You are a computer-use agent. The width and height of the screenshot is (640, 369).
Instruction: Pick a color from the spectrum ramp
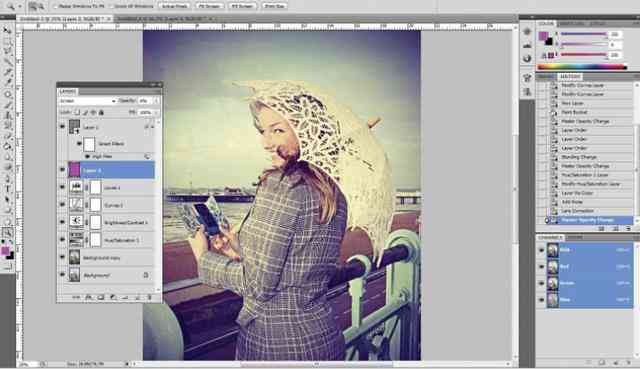(x=582, y=67)
